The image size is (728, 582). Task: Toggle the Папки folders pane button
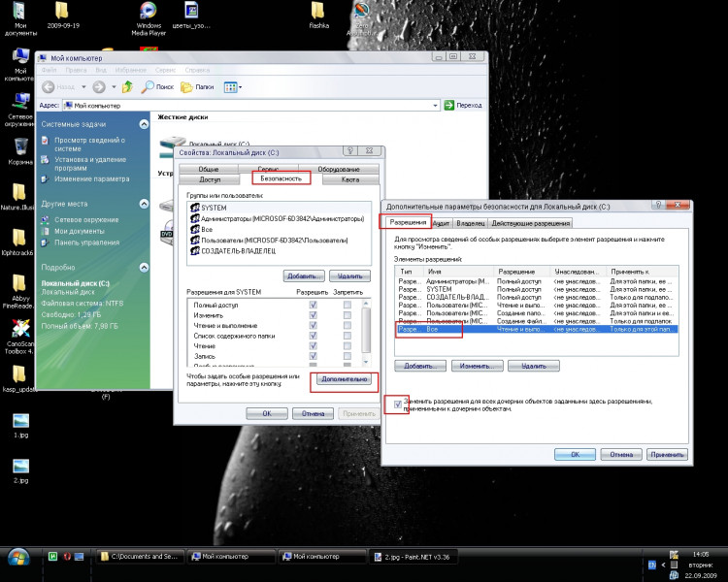point(197,86)
